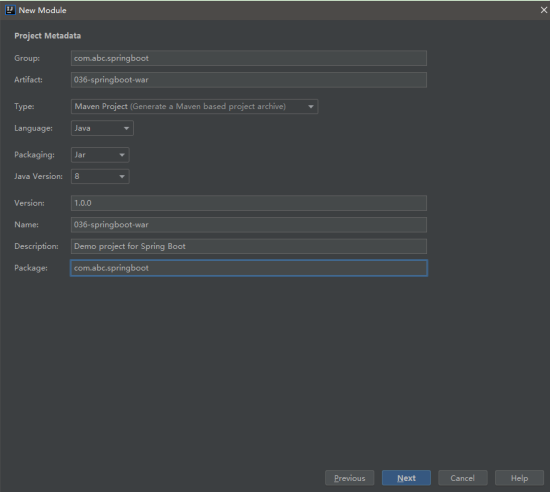Expand the Java Version dropdown
550x492 pixels.
pos(100,176)
